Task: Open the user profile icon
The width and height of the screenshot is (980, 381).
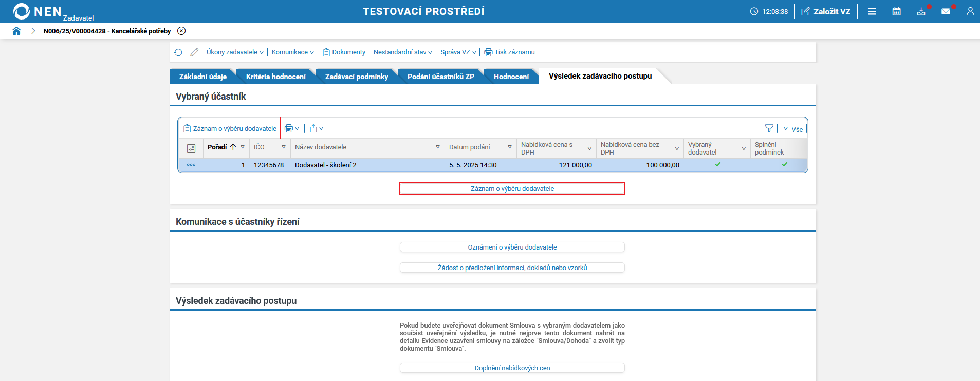Action: [970, 11]
